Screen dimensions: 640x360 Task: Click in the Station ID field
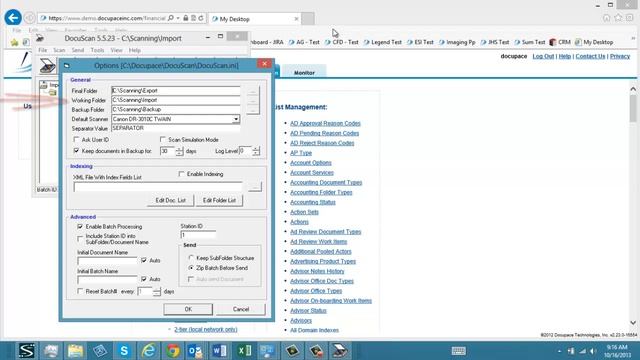[x=198, y=235]
